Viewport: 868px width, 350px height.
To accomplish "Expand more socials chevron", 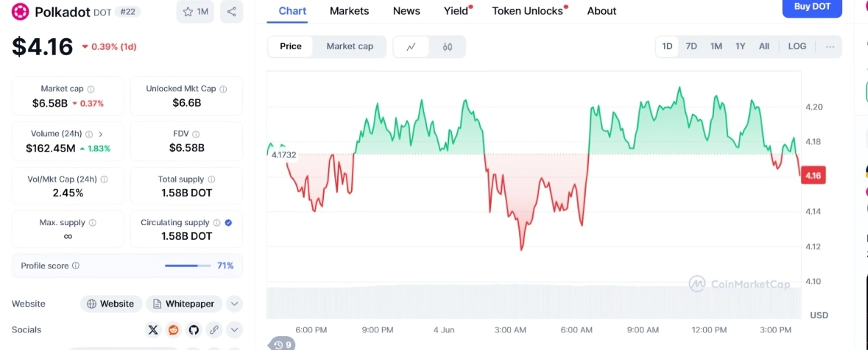I will coord(234,329).
